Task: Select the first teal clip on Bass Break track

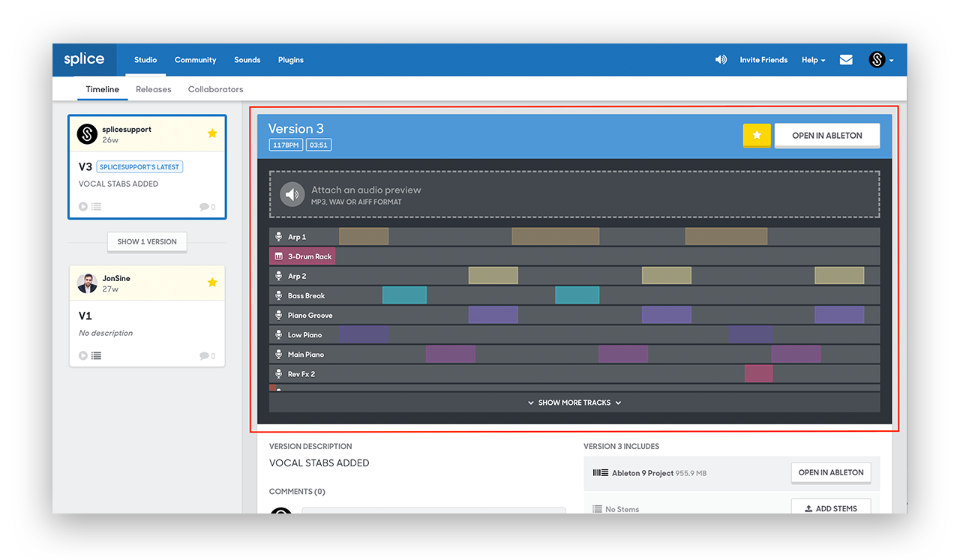Action: pos(404,295)
